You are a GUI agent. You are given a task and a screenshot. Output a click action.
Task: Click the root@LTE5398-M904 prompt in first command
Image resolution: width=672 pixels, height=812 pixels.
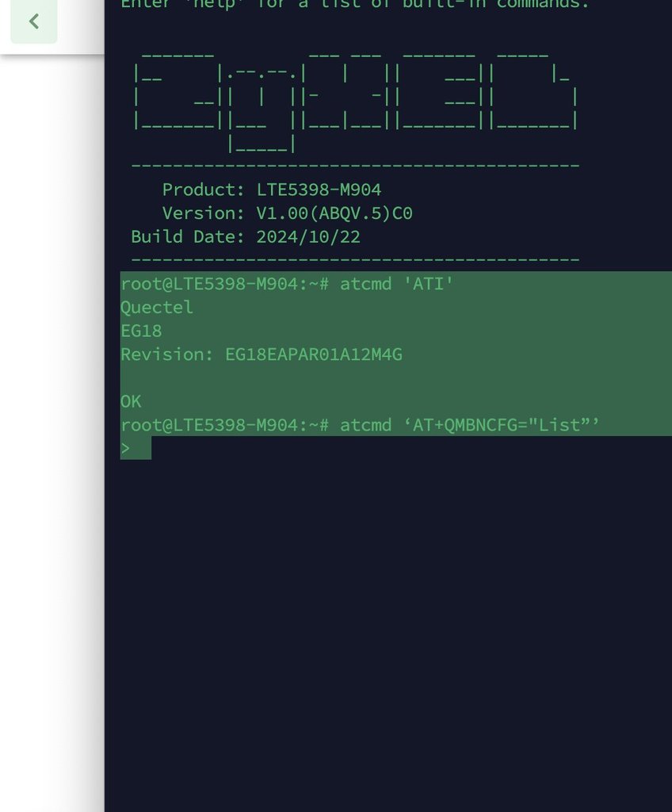click(224, 284)
